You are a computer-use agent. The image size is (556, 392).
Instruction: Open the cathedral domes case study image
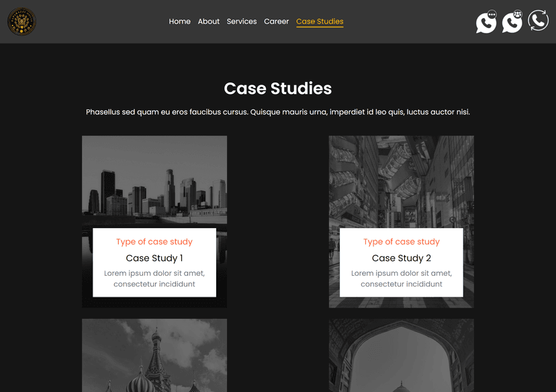[x=154, y=355]
